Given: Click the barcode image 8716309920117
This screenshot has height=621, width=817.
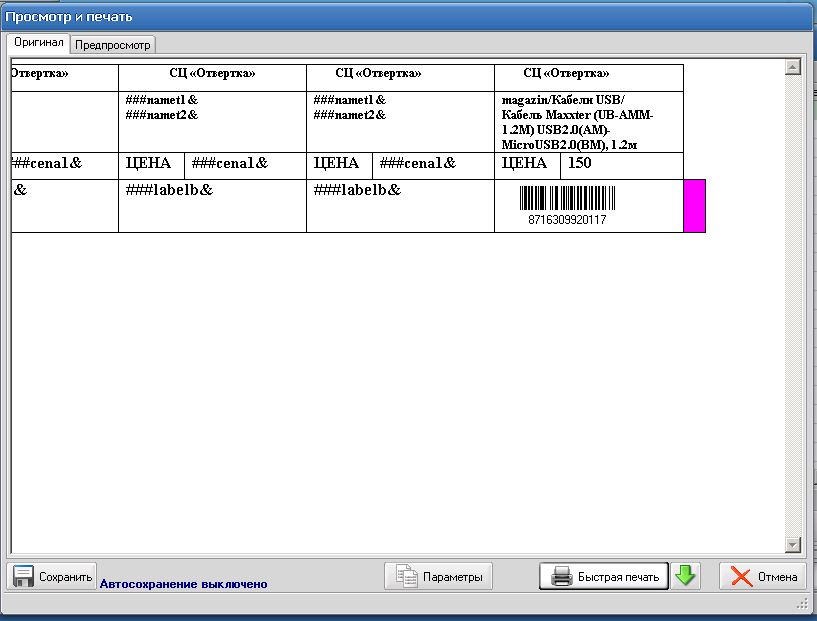Looking at the screenshot, I should 567,205.
